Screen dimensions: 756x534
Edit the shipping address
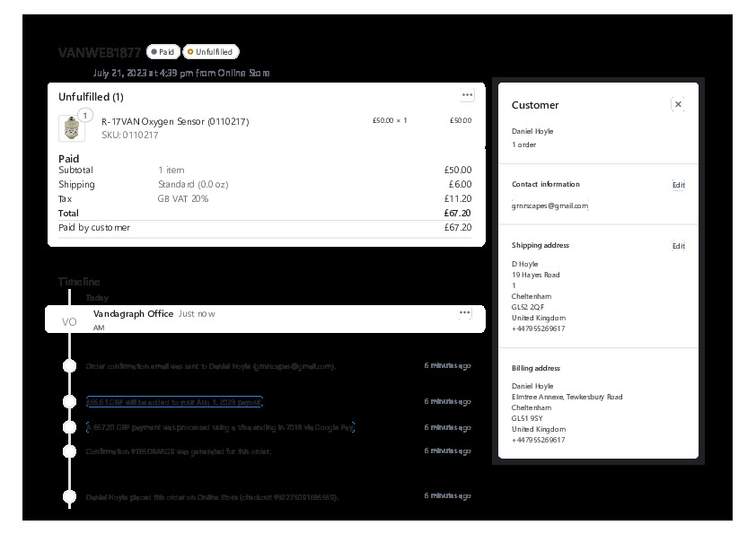click(x=678, y=246)
